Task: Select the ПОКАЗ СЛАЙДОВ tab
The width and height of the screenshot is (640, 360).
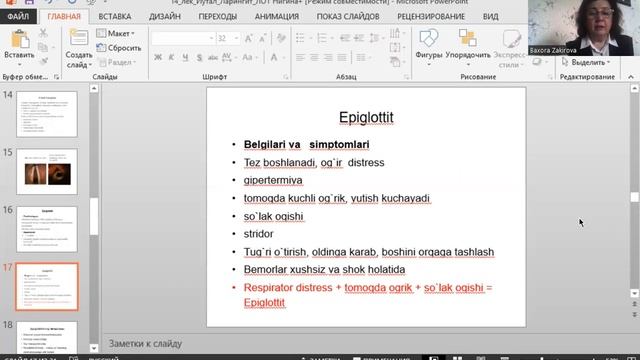Action: (348, 17)
